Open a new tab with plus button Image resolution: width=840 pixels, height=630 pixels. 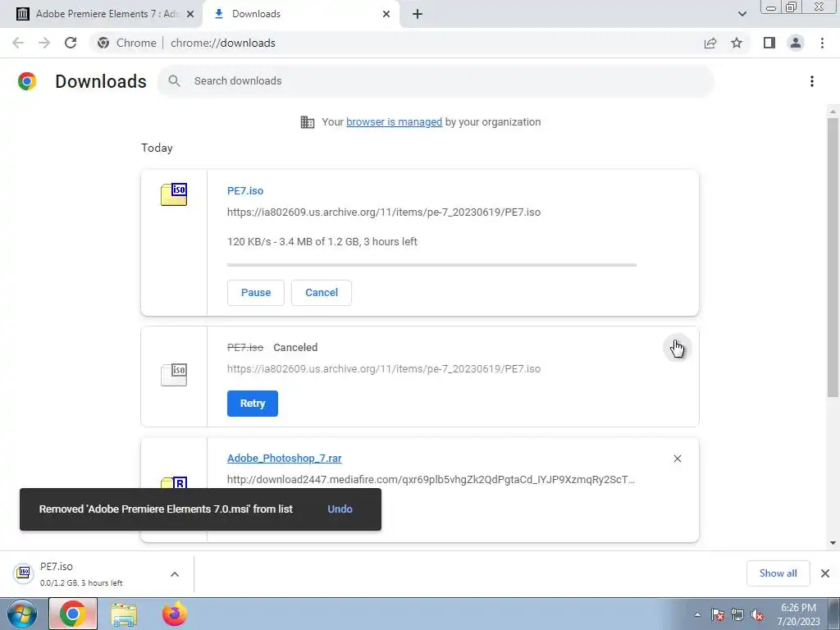(418, 14)
